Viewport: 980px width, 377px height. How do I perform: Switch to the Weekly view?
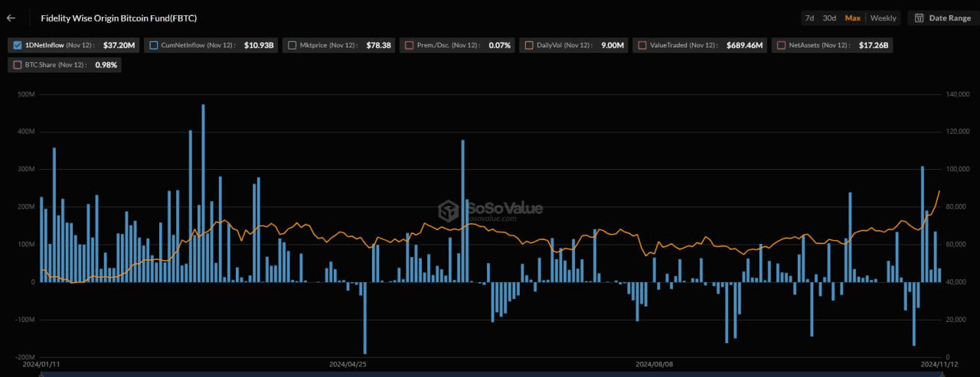[884, 18]
